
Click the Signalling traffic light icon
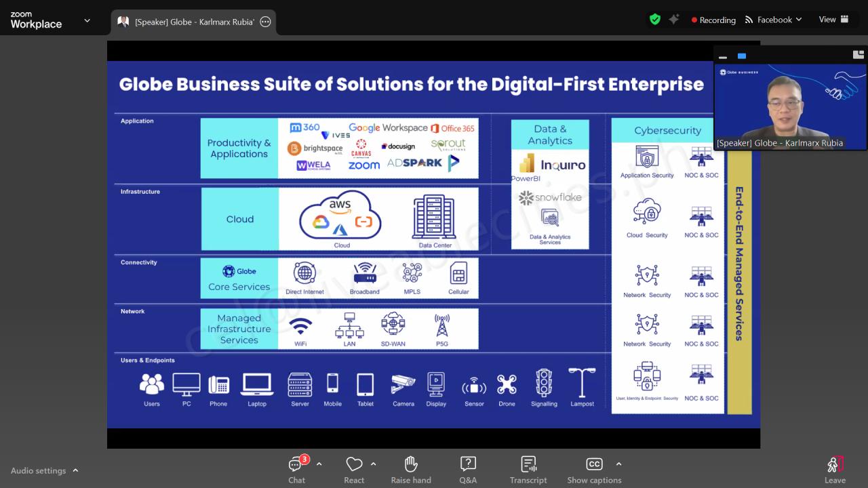[544, 383]
